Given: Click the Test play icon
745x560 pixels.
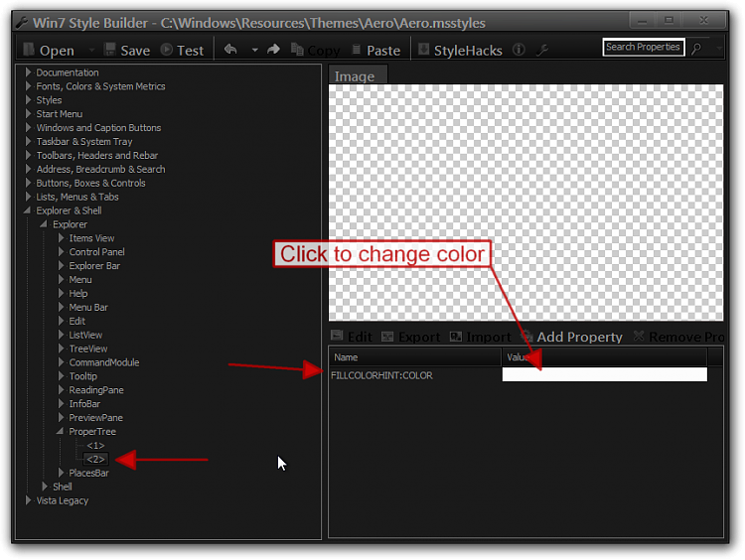Looking at the screenshot, I should click(166, 50).
